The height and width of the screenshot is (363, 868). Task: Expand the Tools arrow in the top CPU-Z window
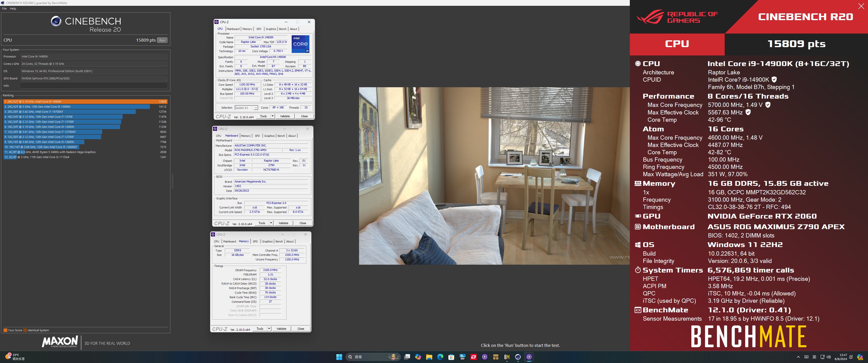click(x=273, y=116)
